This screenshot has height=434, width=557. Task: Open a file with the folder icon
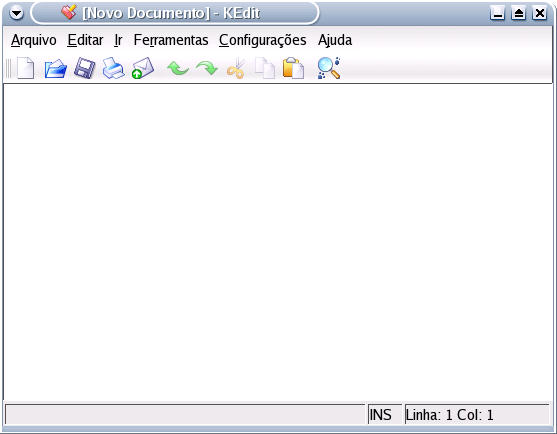pos(55,68)
